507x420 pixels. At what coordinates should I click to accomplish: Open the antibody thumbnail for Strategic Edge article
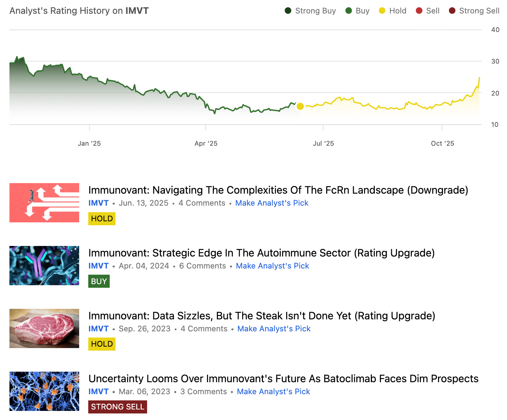pos(44,266)
